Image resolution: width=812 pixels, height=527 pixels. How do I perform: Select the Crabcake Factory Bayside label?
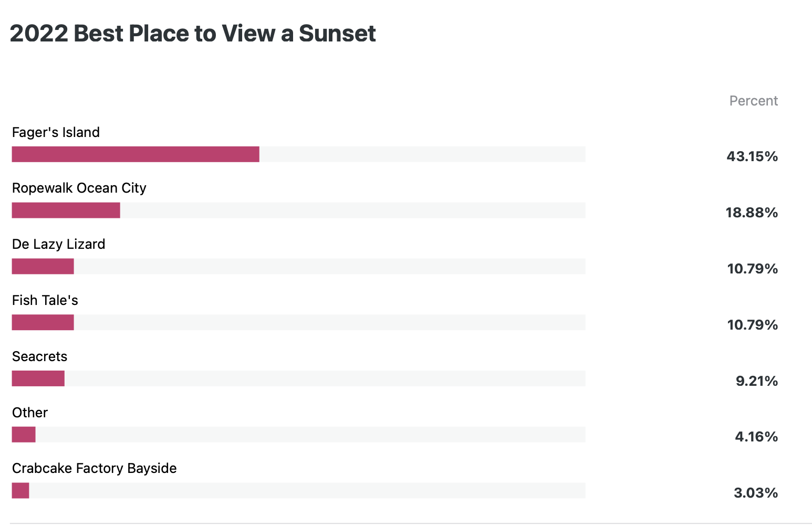[95, 468]
